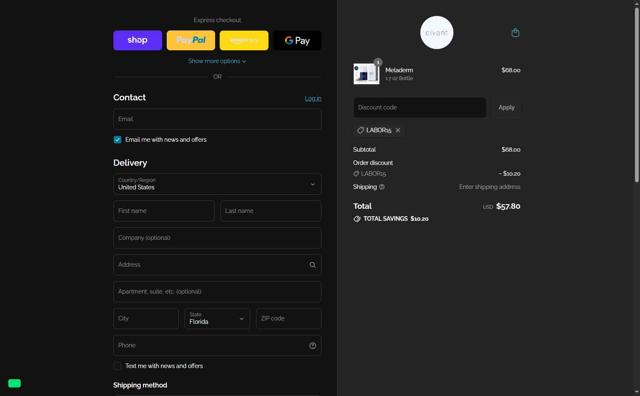Click Apartment, suite, etc. field
This screenshot has width=640, height=396.
[x=217, y=292]
